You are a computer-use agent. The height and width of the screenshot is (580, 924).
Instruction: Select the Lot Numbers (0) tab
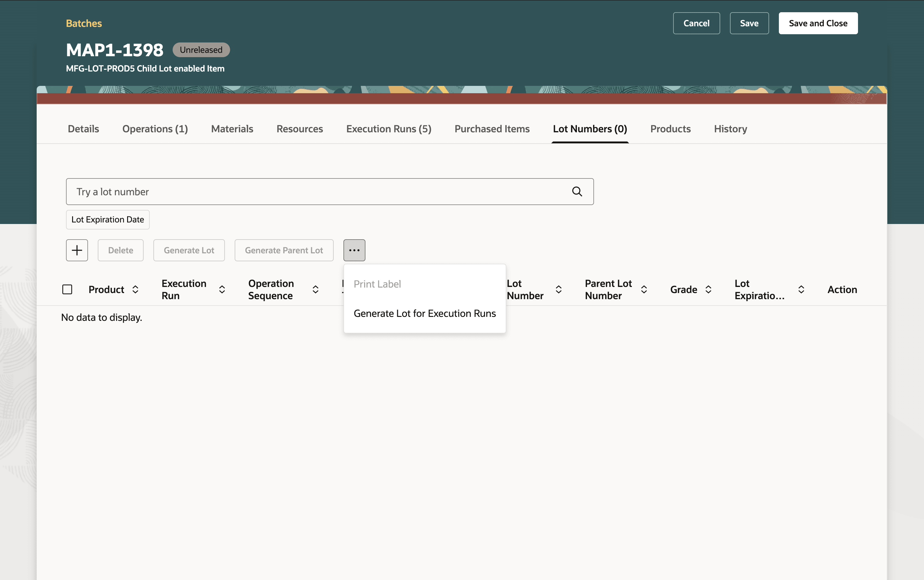pyautogui.click(x=590, y=129)
